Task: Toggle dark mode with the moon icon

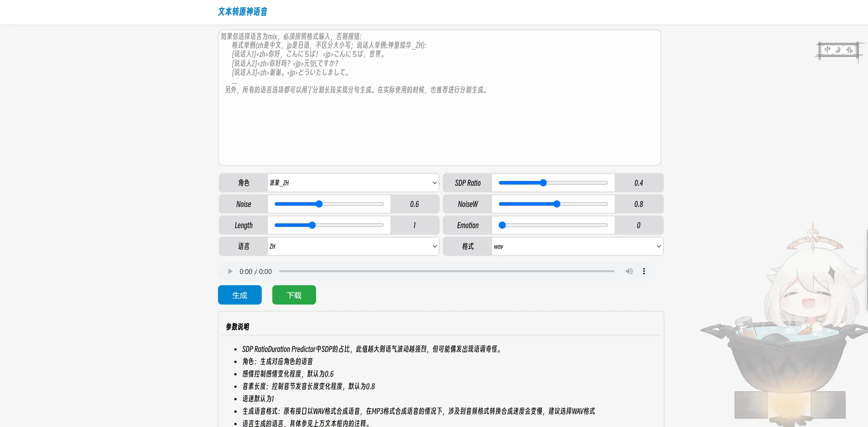Action: tap(838, 50)
